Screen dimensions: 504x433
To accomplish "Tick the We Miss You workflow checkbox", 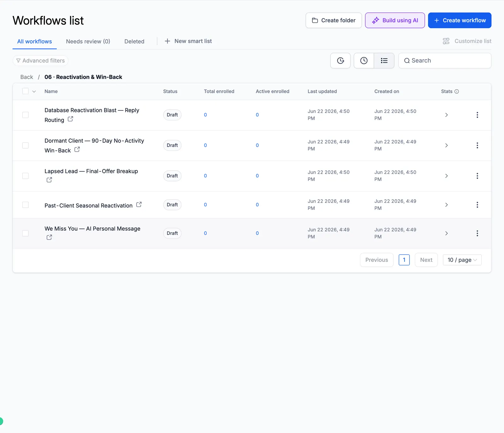I will 26,233.
